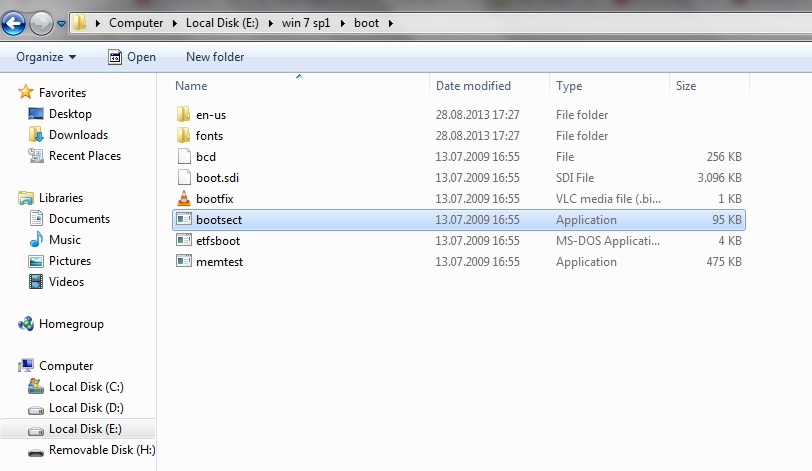The height and width of the screenshot is (471, 812).
Task: Click the Pictures library icon
Action: point(36,261)
